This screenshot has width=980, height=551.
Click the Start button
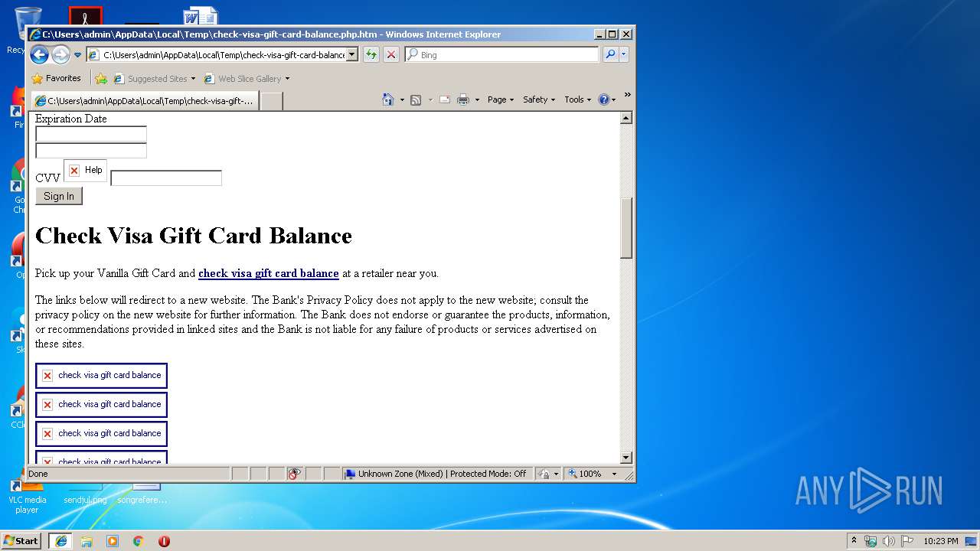click(x=21, y=541)
